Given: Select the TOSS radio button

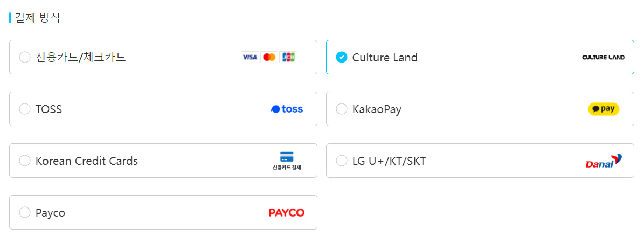Looking at the screenshot, I should [25, 109].
